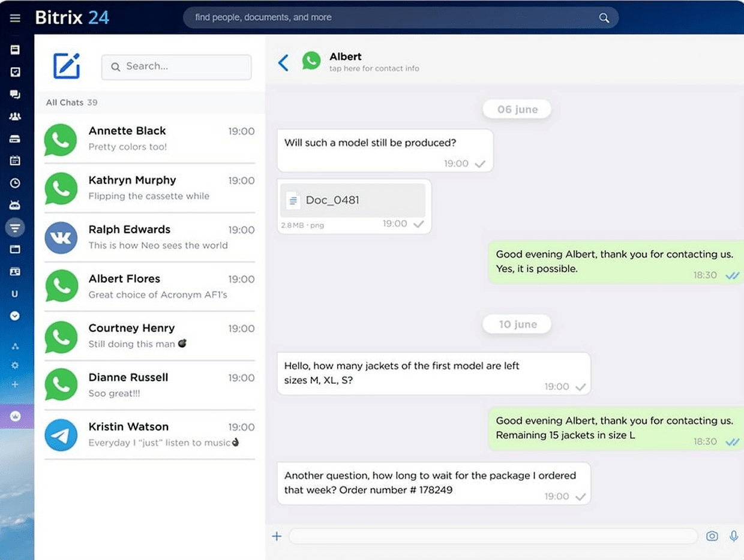Image resolution: width=744 pixels, height=560 pixels.
Task: Click the message text input field
Action: click(x=492, y=536)
